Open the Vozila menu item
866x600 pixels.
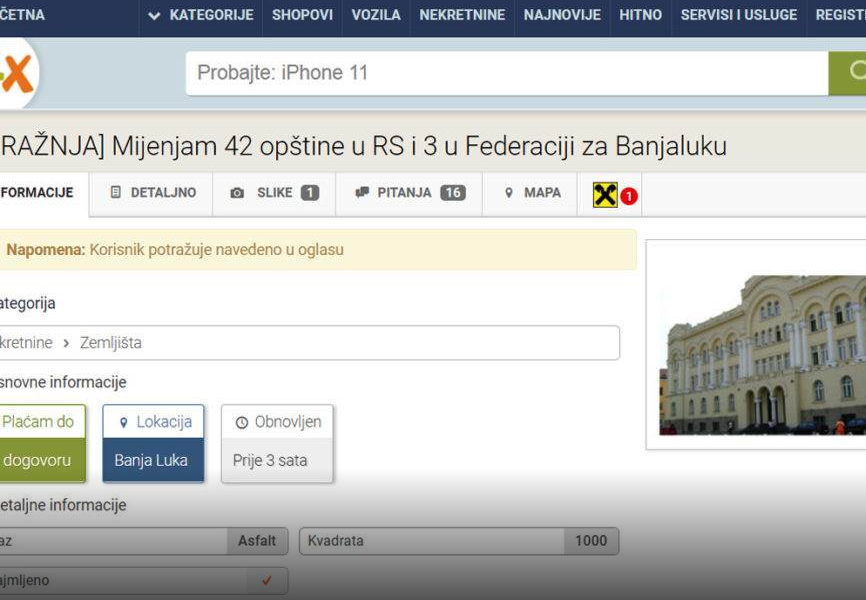click(376, 15)
